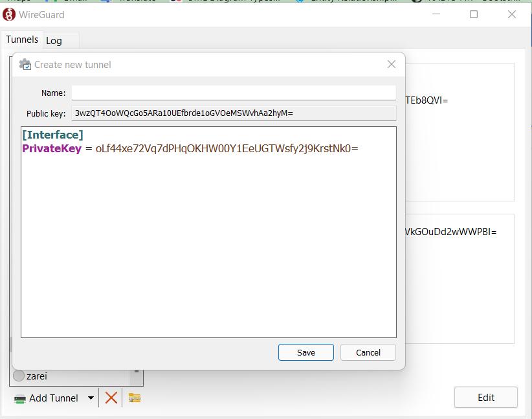Viewport: 532px width, 419px height.
Task: Click the key text ending TEb8QVI=
Action: pyautogui.click(x=427, y=100)
